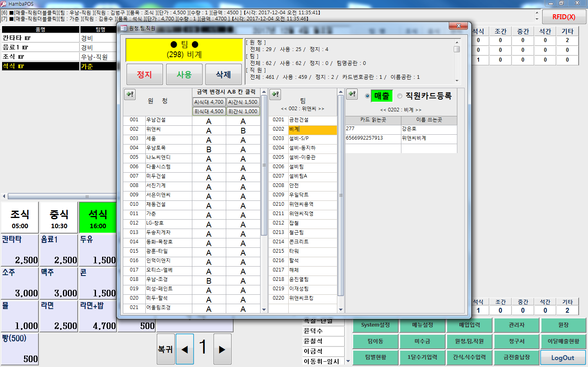Go to next page with right arrow
This screenshot has width=588, height=367.
coord(222,349)
